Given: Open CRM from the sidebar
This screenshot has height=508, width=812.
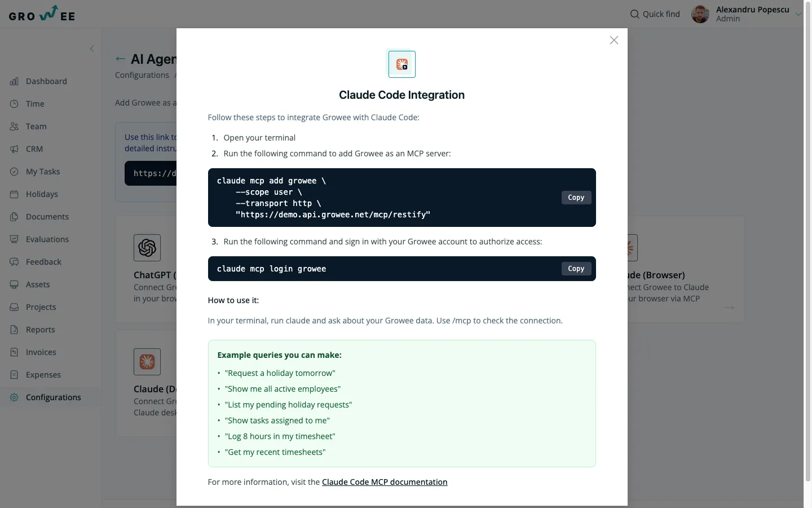Looking at the screenshot, I should [34, 149].
